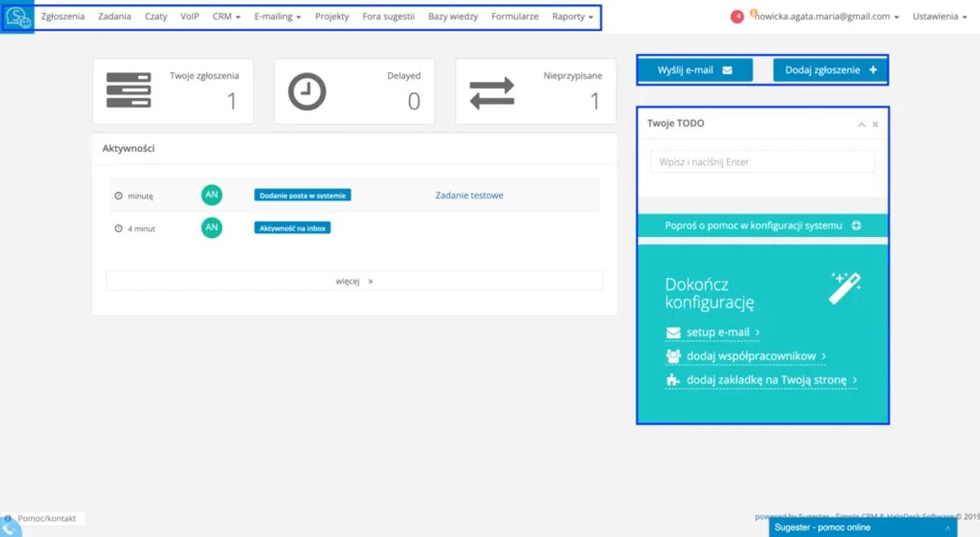Close the Twoje TODO panel
This screenshot has width=980, height=537.
pos(875,124)
